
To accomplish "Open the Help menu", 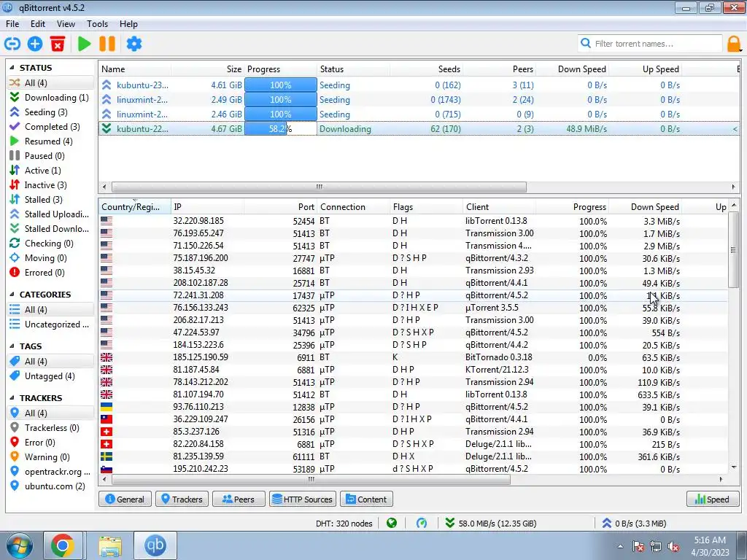I will pyautogui.click(x=128, y=24).
